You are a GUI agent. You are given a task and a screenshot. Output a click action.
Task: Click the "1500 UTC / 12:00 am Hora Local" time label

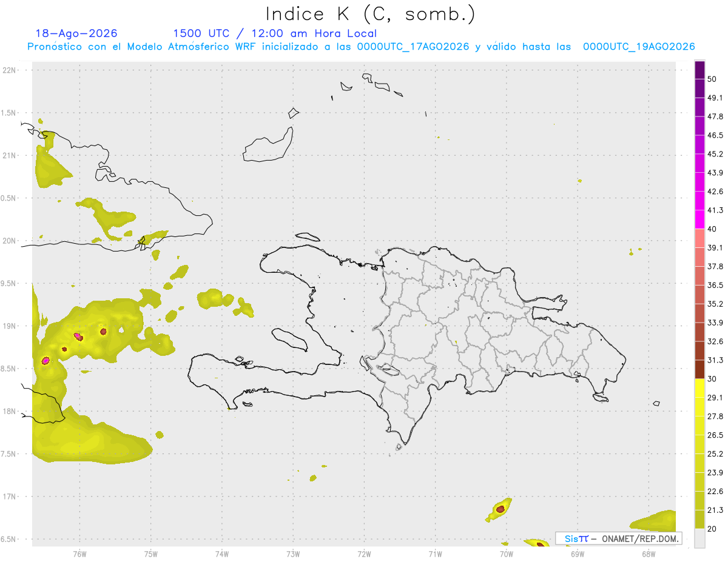[275, 33]
